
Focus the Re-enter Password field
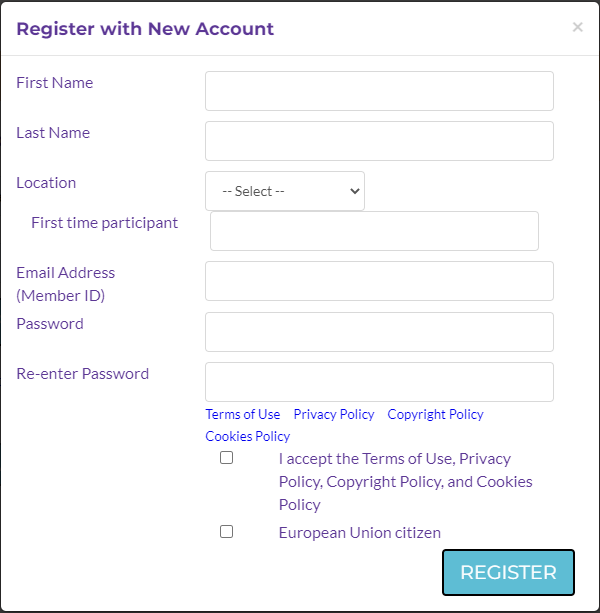379,382
